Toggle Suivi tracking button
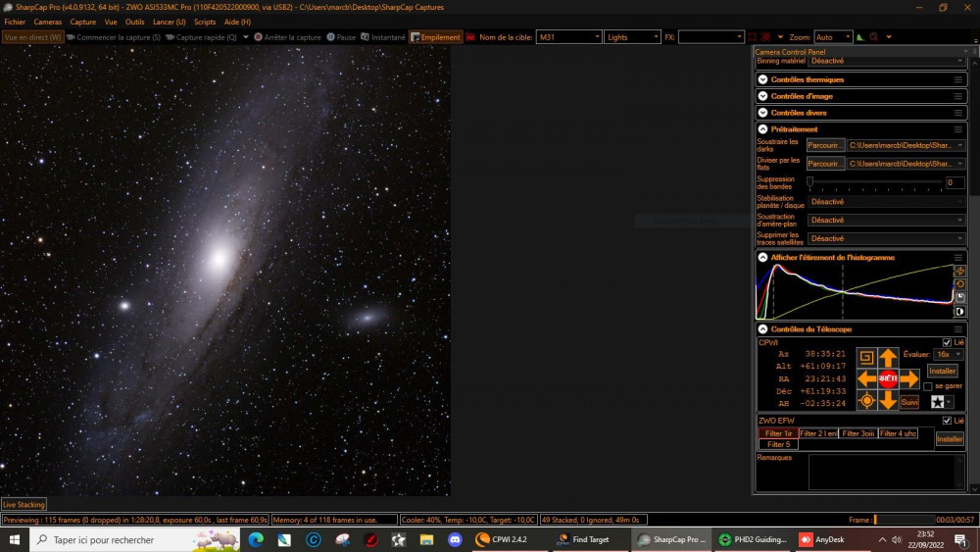 pos(909,402)
